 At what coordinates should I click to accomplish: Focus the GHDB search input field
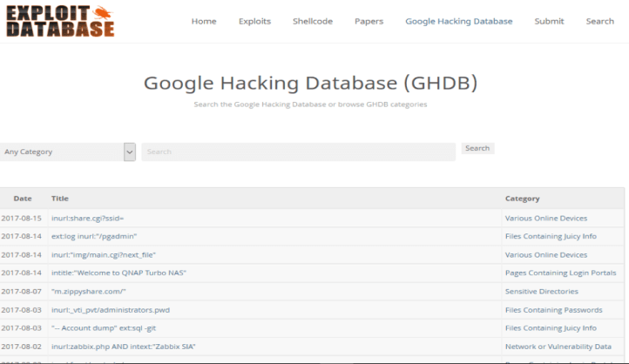click(x=298, y=152)
